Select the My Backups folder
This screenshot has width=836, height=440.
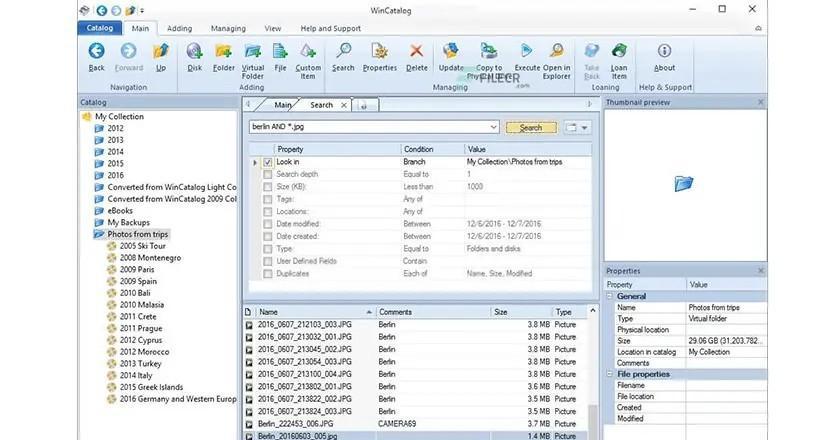(x=128, y=222)
